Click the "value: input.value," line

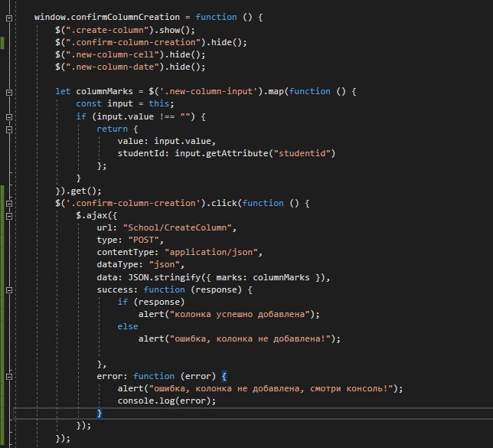pyautogui.click(x=167, y=141)
